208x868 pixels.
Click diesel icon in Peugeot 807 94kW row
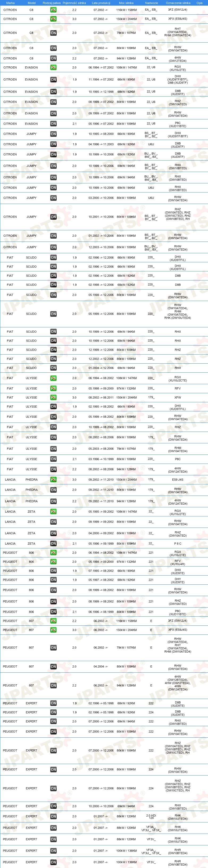pyautogui.click(x=53, y=686)
